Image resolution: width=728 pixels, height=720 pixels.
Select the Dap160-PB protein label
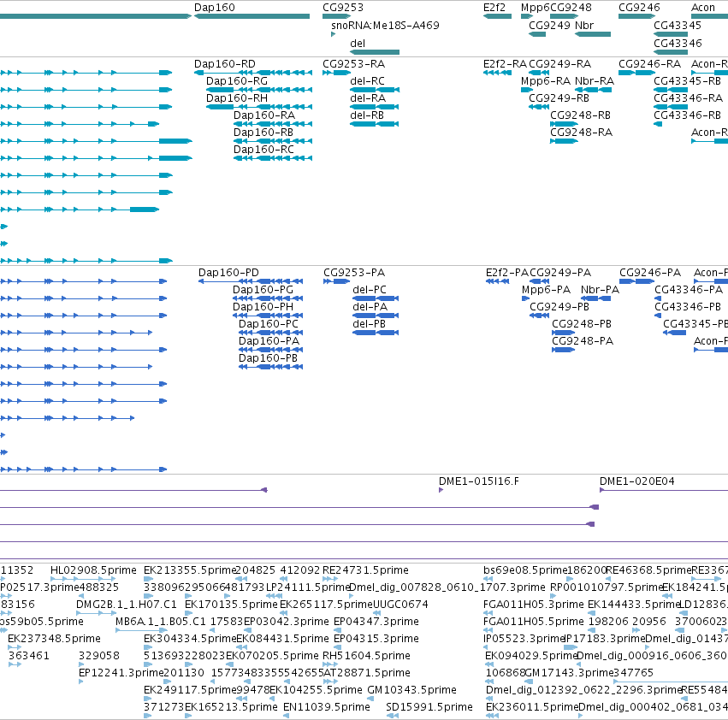pyautogui.click(x=268, y=358)
